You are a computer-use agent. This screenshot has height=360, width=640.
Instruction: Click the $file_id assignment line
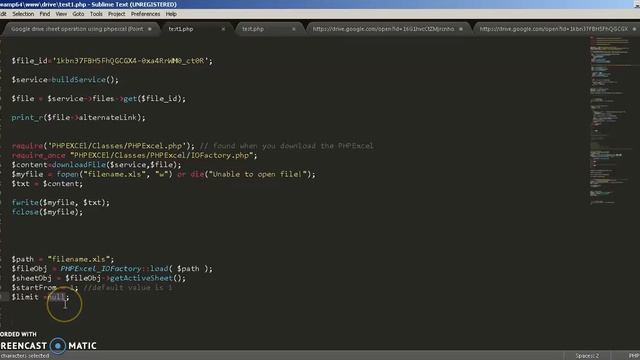coord(112,61)
